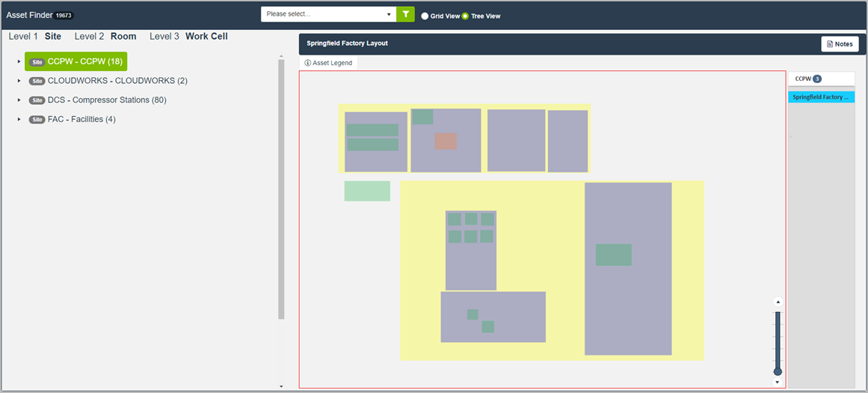Expand the CLOUDWORKS tree node arrow

click(x=19, y=81)
